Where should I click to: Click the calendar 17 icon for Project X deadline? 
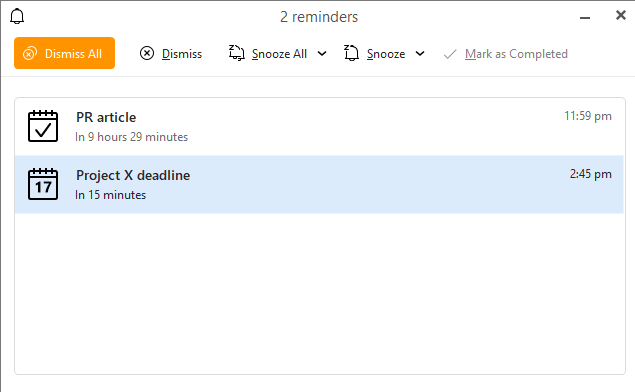point(43,184)
